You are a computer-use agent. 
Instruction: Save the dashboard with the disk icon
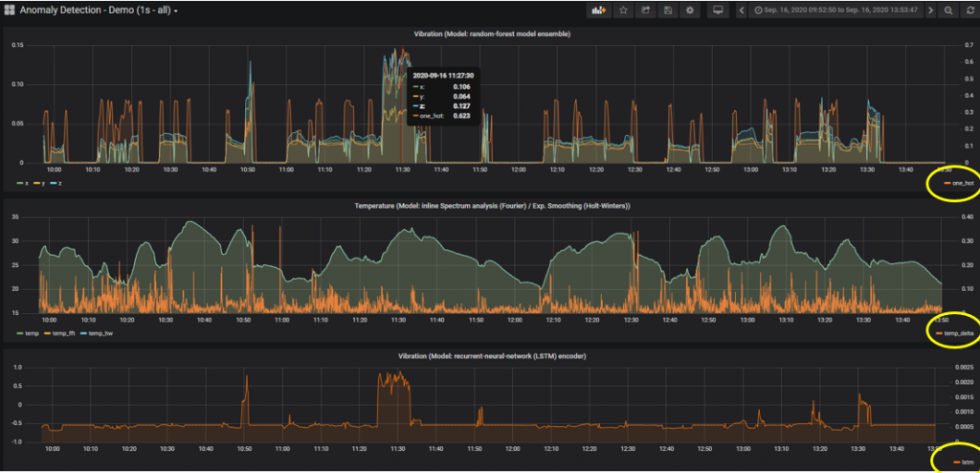point(667,10)
